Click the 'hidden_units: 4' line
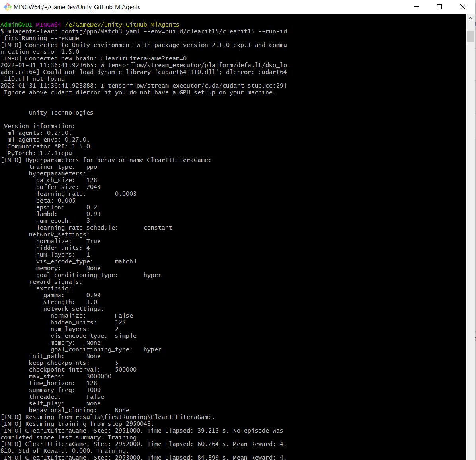 coord(63,248)
